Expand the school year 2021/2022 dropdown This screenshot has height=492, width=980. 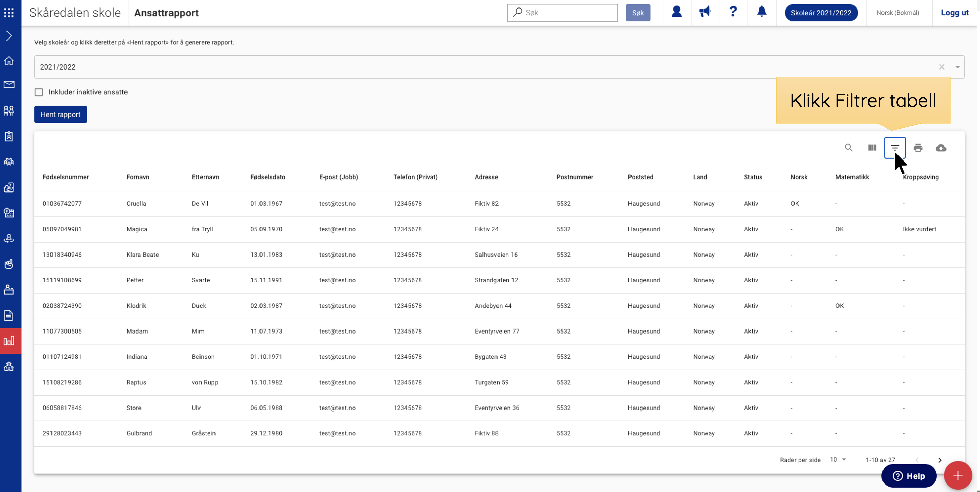point(957,67)
